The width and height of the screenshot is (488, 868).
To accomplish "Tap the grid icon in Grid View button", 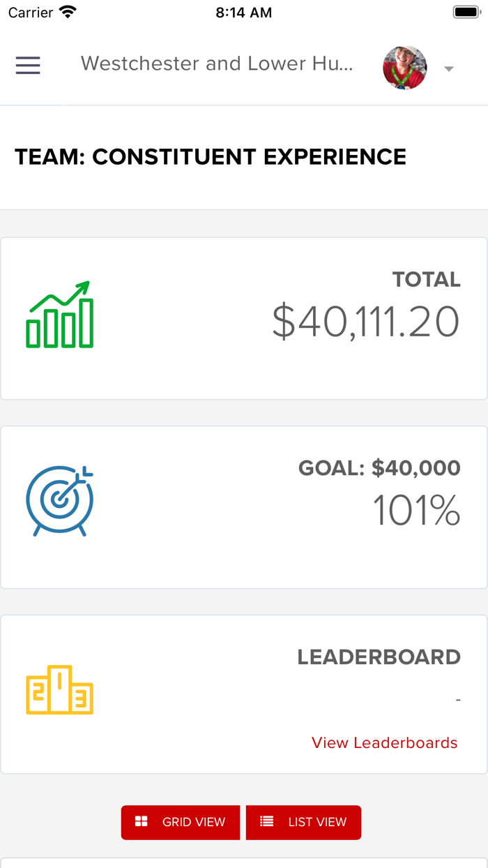I will coord(142,821).
